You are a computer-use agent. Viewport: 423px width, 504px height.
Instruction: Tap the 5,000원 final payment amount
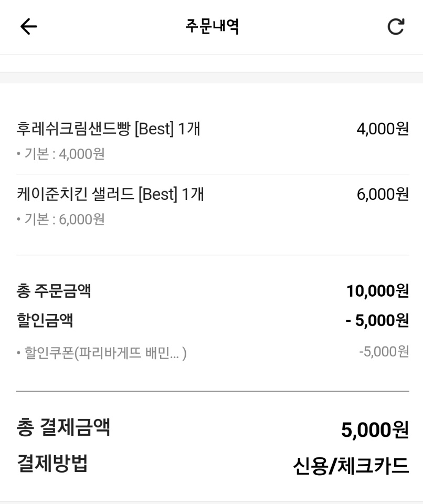click(x=374, y=430)
